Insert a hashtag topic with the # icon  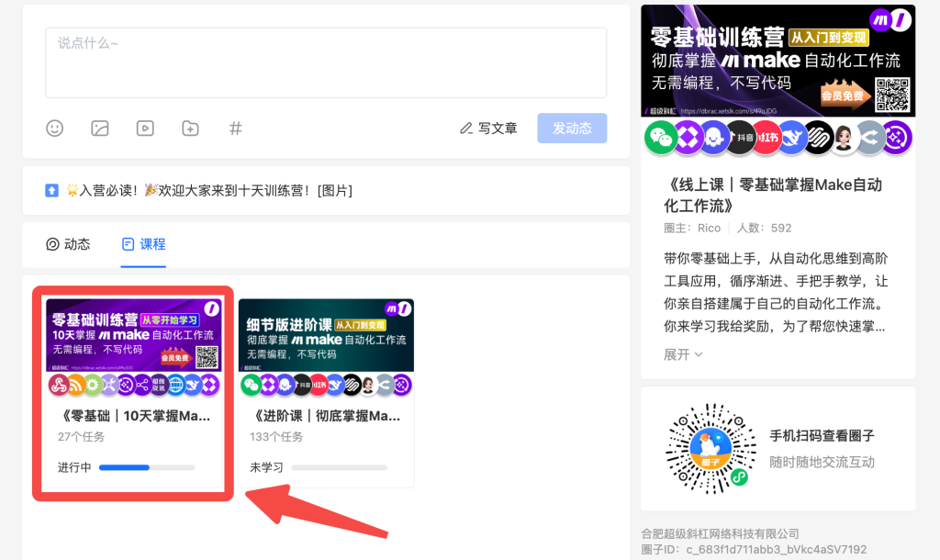coord(235,129)
